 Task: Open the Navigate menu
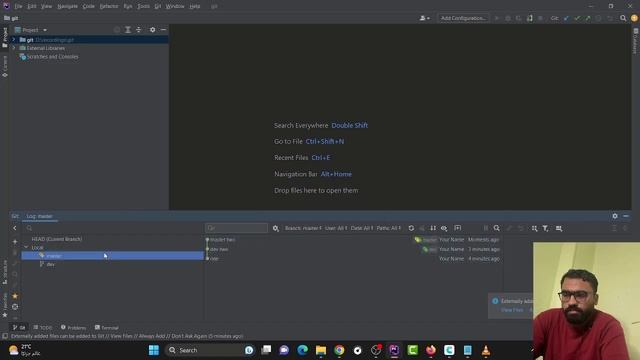click(67, 6)
